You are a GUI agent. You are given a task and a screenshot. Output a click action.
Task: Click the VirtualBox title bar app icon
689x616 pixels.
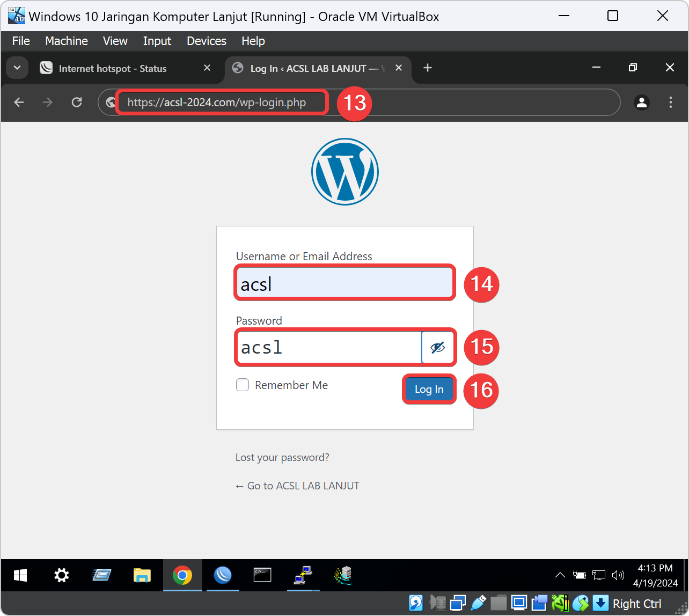pos(17,15)
